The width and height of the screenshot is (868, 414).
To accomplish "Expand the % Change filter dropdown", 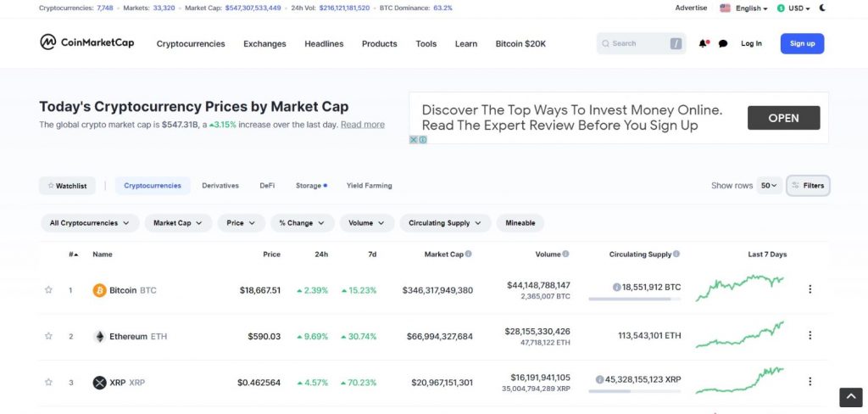I will click(303, 223).
